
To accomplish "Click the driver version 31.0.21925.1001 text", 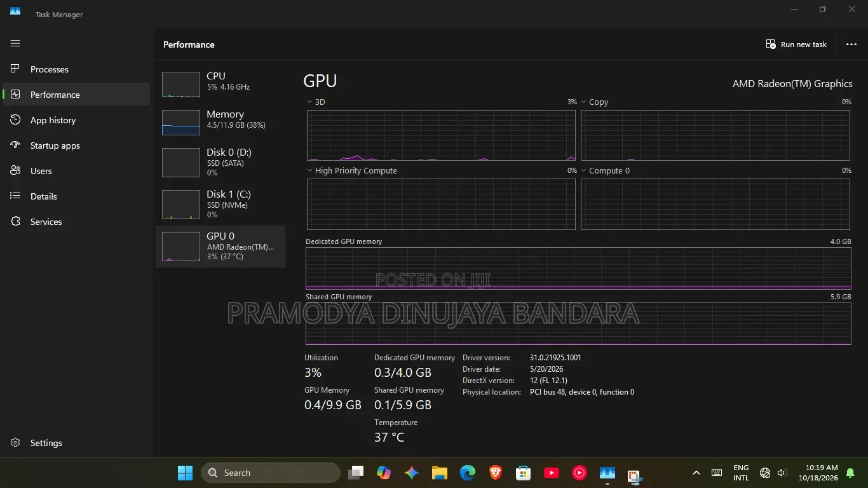I will click(x=555, y=358).
